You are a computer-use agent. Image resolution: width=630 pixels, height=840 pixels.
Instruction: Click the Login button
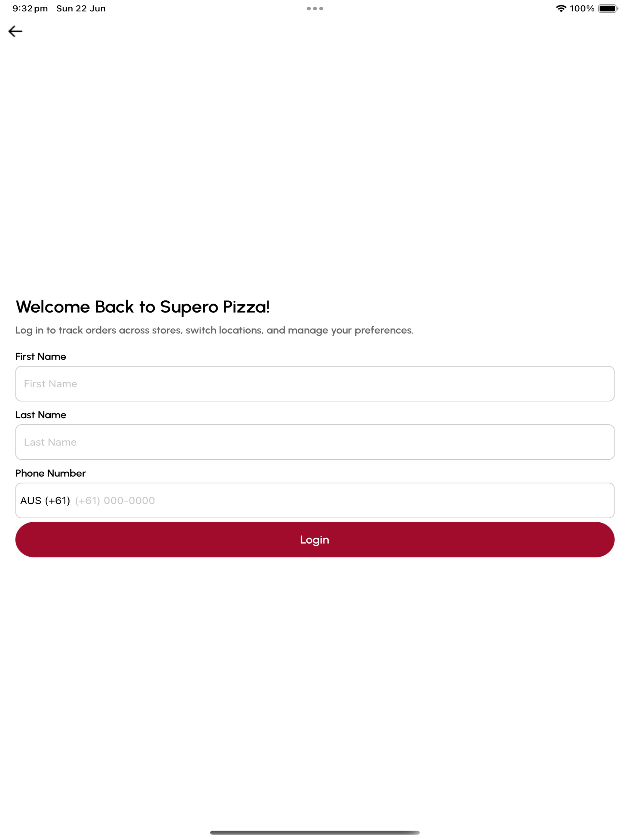tap(315, 540)
